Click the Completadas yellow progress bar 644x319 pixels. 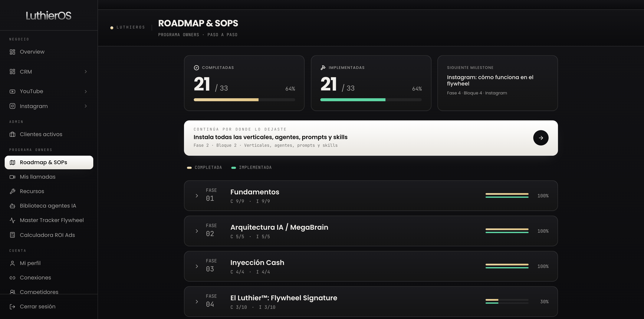pyautogui.click(x=244, y=100)
